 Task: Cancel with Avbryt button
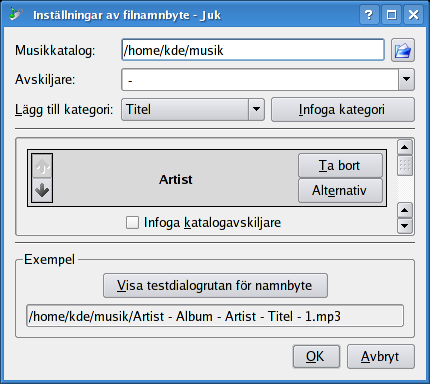381,356
